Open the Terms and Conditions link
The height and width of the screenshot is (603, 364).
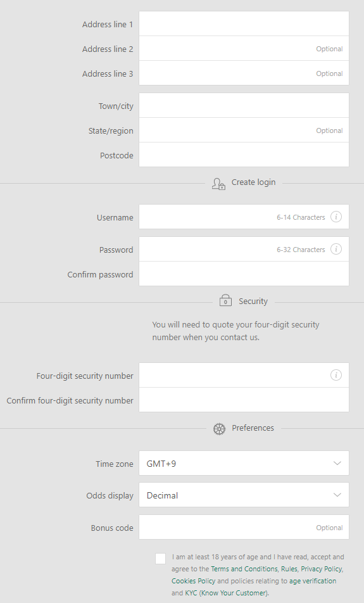click(x=244, y=569)
